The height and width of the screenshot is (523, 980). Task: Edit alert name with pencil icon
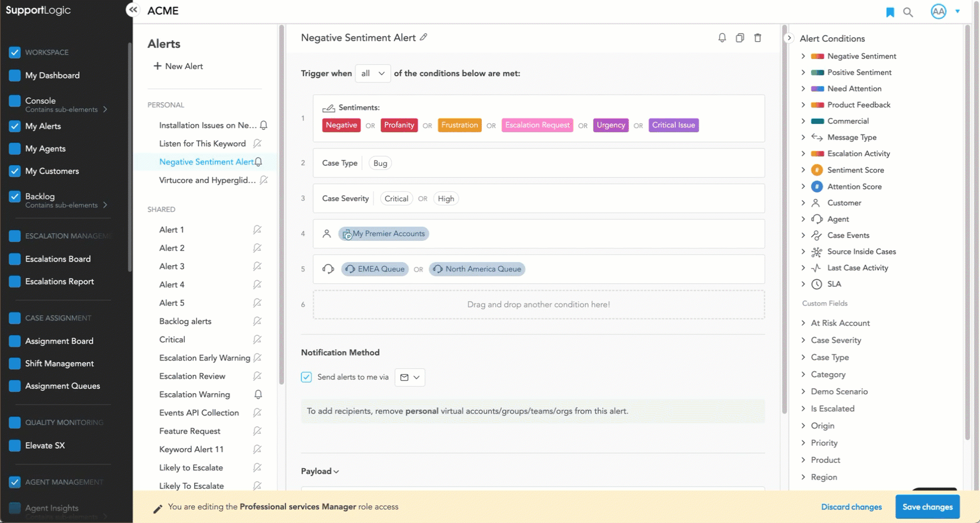tap(424, 37)
